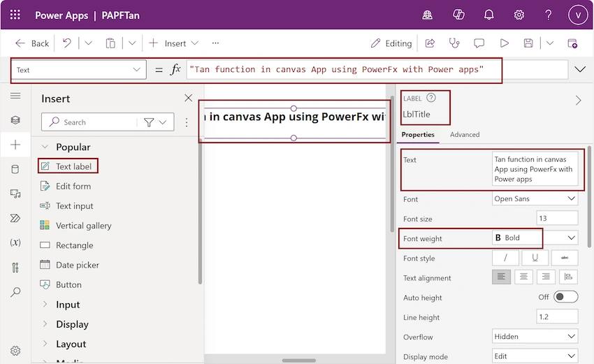Insert a Date picker control
Image resolution: width=594 pixels, height=364 pixels.
click(70, 265)
